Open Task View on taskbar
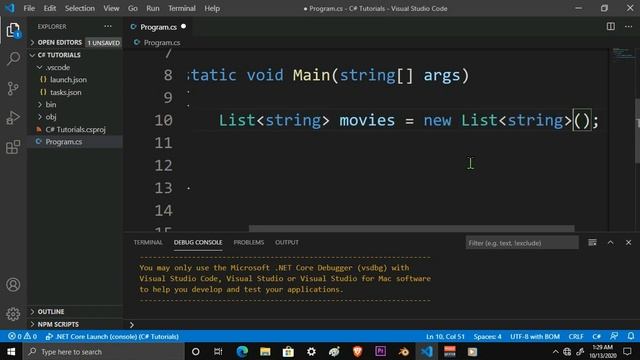The width and height of the screenshot is (640, 360). pyautogui.click(x=218, y=351)
